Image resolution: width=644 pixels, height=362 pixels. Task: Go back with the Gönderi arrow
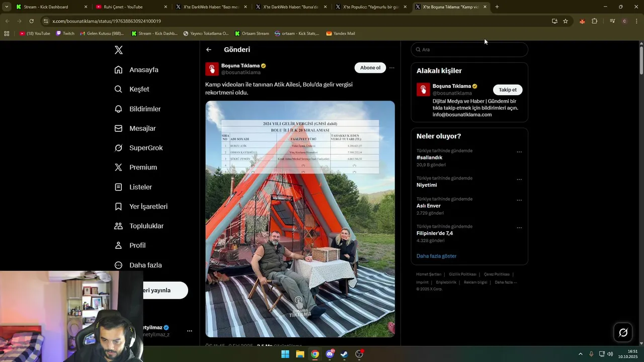click(x=209, y=50)
